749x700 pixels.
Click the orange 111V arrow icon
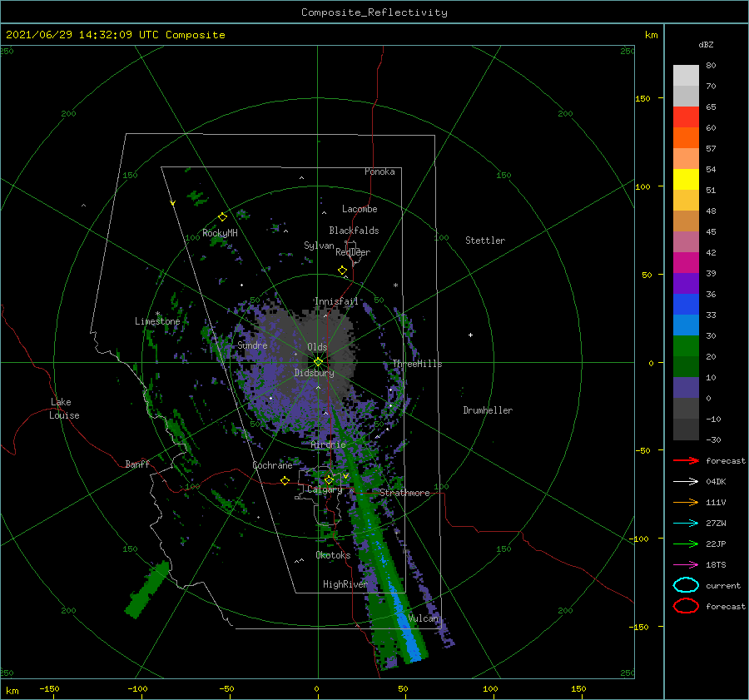[686, 502]
